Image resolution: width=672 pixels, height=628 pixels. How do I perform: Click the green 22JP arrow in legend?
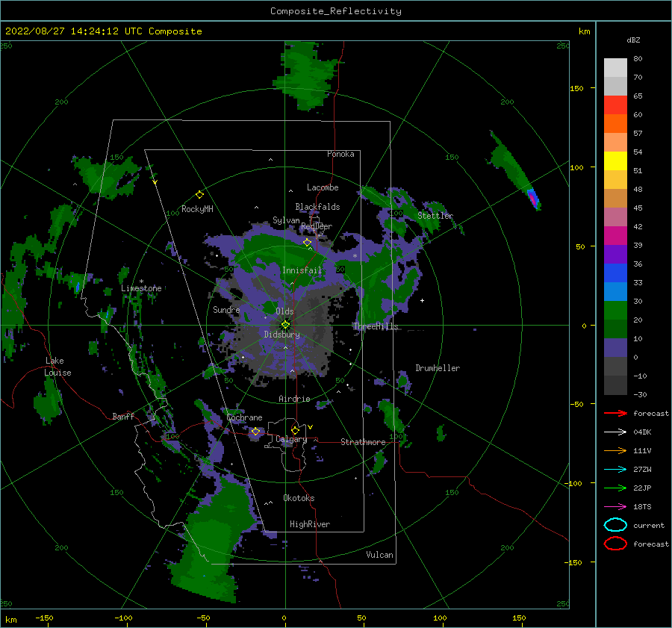(615, 488)
